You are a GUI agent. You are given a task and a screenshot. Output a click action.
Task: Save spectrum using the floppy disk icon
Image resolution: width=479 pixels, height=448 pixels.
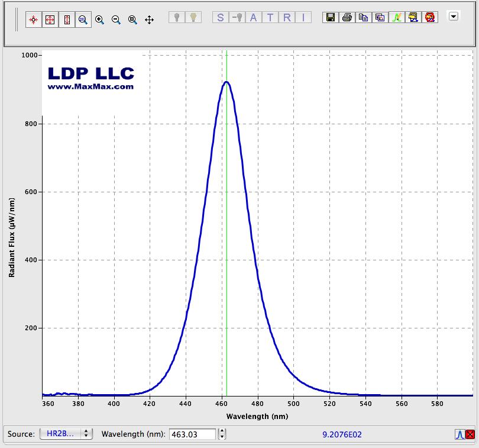pos(331,17)
